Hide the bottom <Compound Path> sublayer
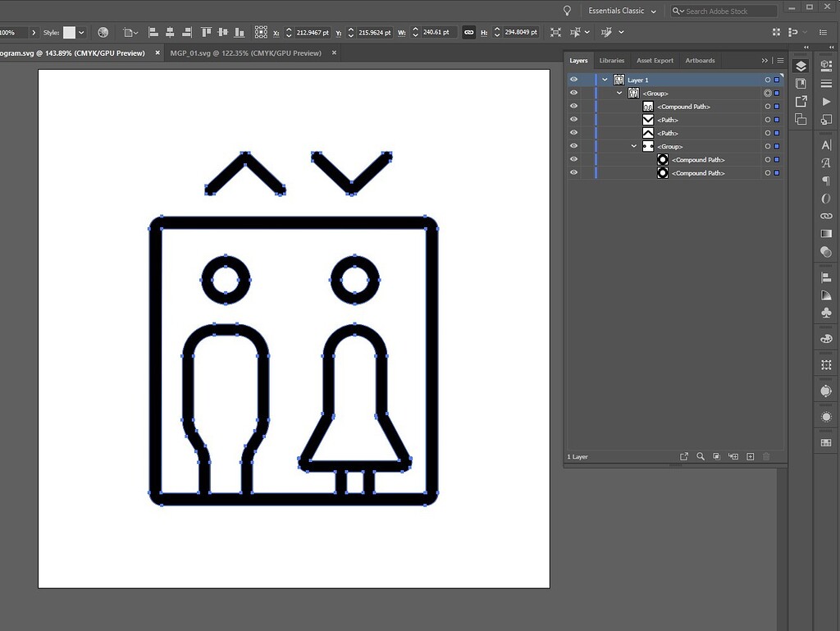The width and height of the screenshot is (840, 631). pos(573,172)
